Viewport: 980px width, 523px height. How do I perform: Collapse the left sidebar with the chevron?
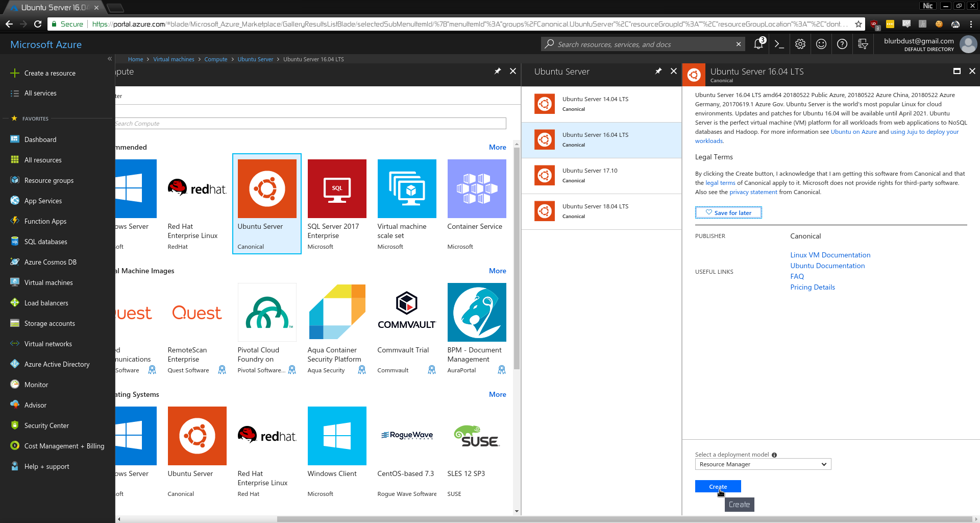(x=110, y=59)
